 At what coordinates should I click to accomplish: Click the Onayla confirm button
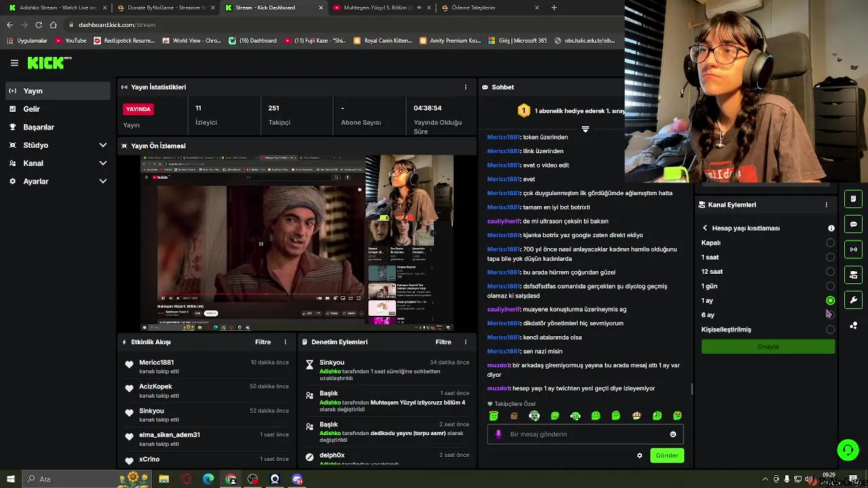768,346
